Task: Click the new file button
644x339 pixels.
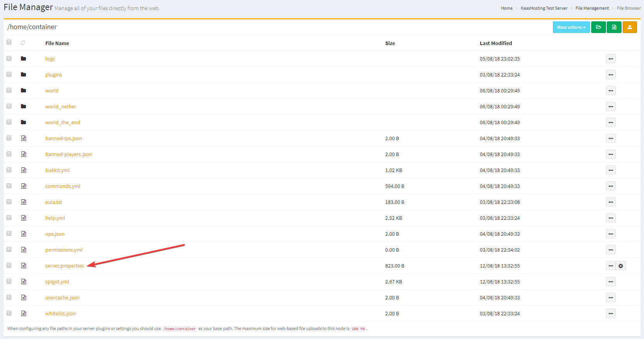Action: click(614, 27)
